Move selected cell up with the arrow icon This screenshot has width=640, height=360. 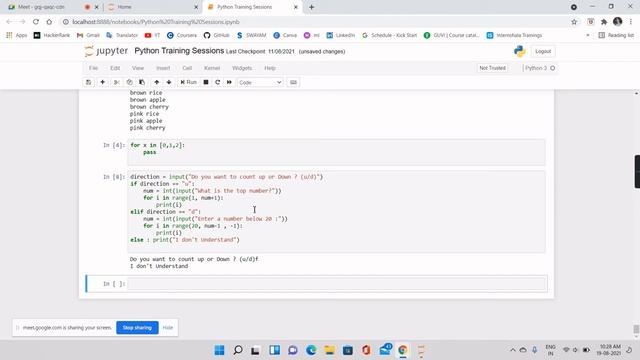pos(157,82)
